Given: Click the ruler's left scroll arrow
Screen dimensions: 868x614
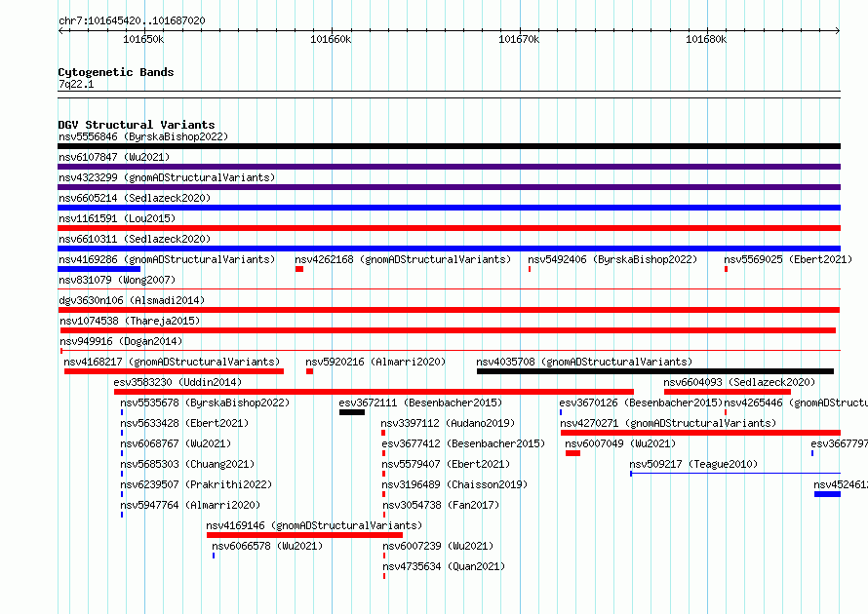Looking at the screenshot, I should pyautogui.click(x=60, y=30).
